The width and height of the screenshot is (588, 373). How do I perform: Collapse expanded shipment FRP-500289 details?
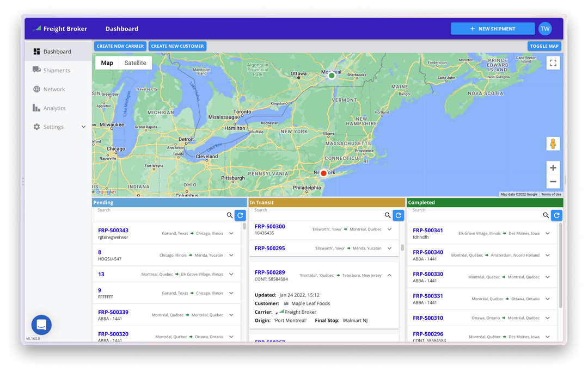pyautogui.click(x=389, y=275)
